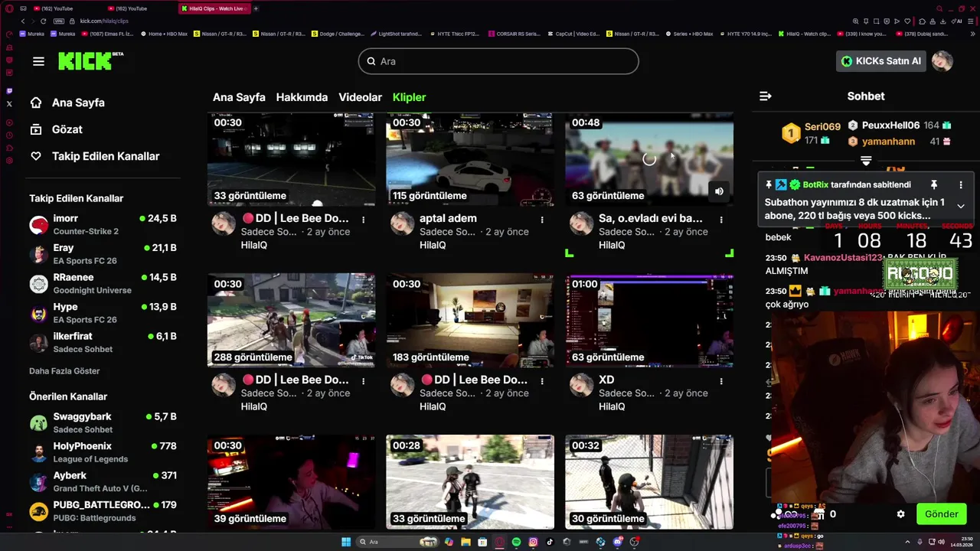
Task: Switch to the Videolar tab
Action: pyautogui.click(x=360, y=97)
